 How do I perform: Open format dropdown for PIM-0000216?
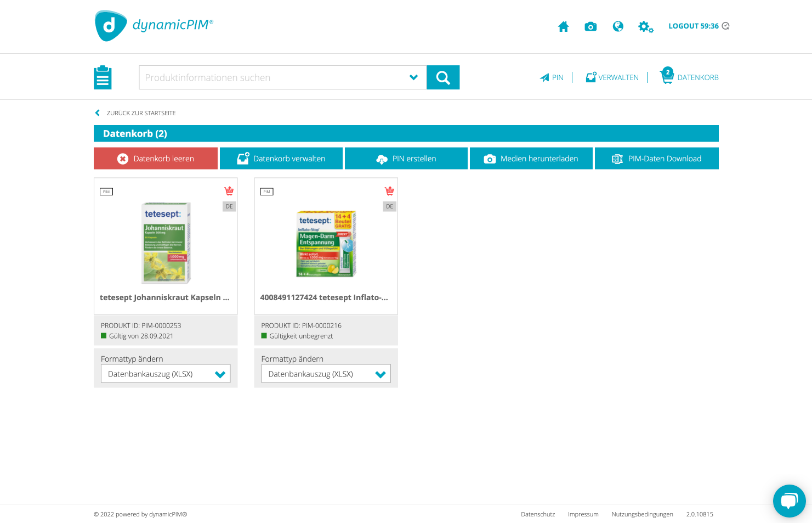pos(326,374)
